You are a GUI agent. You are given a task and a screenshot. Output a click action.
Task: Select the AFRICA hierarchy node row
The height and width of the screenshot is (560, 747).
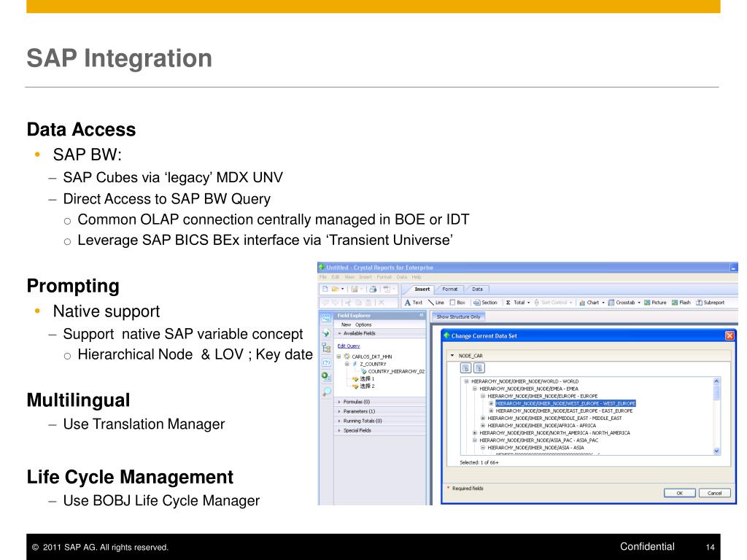pyautogui.click(x=541, y=426)
